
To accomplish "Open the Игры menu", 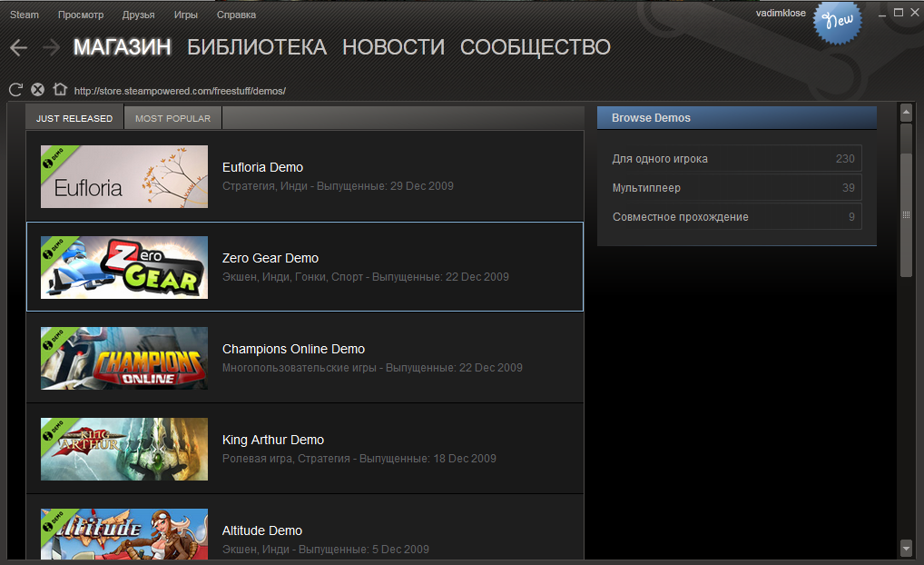I will (x=186, y=15).
